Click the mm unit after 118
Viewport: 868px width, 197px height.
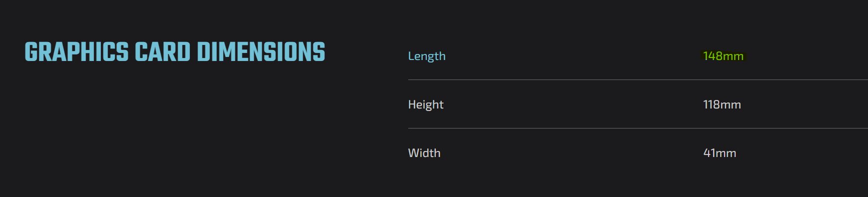(731, 105)
